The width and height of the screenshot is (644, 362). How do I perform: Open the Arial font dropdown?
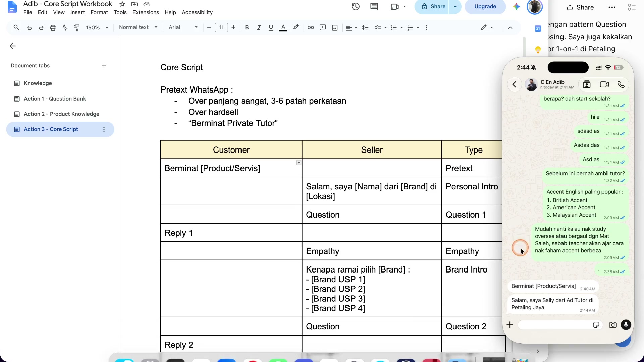[183, 27]
